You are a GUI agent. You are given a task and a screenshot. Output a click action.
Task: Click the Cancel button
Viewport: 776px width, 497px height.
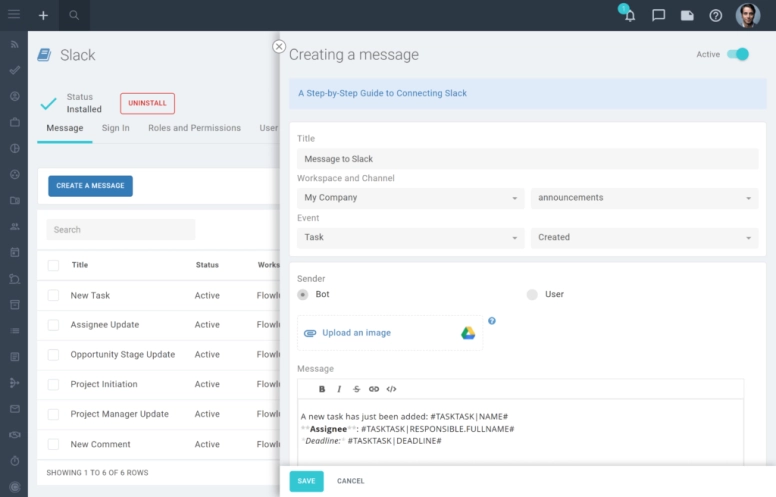pyautogui.click(x=350, y=481)
